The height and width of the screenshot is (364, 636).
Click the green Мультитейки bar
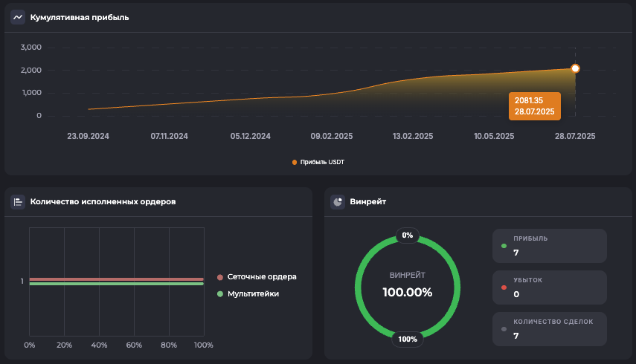[116, 284]
